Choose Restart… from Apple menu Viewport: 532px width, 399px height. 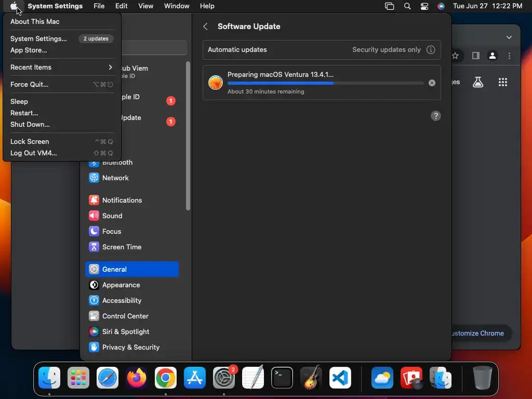click(62, 113)
